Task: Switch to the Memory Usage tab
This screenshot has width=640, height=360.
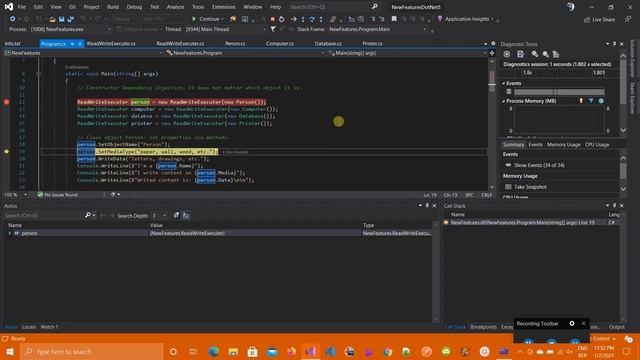Action: tap(563, 144)
